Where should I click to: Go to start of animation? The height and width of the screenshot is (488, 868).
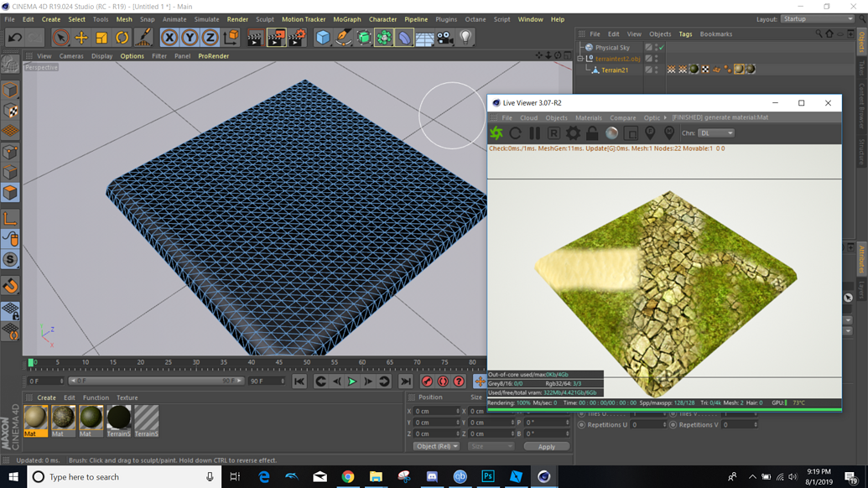click(299, 382)
